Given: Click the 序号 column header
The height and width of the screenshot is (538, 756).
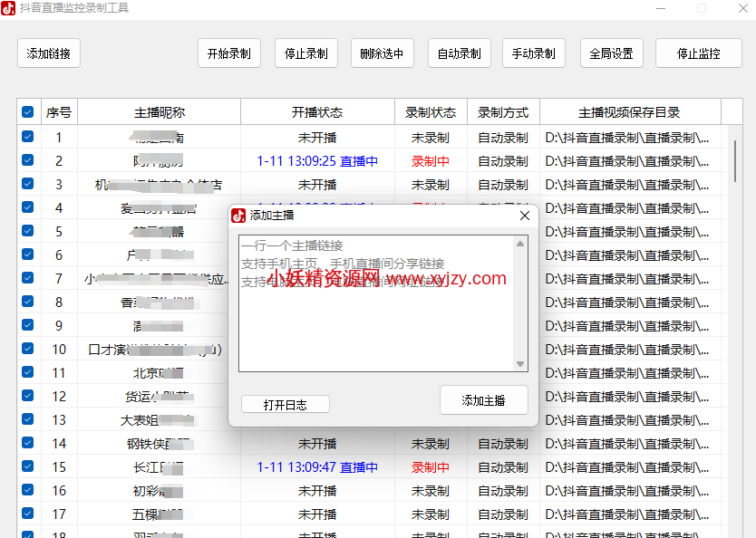Looking at the screenshot, I should pyautogui.click(x=59, y=112).
